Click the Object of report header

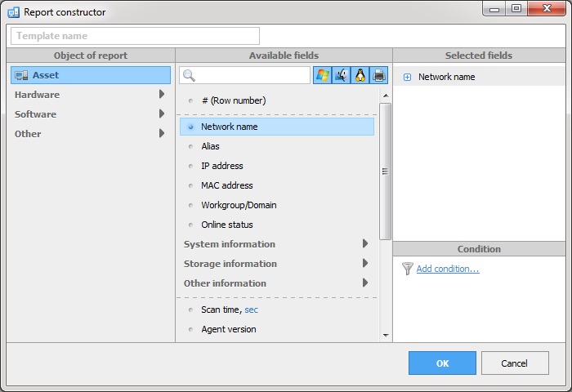[x=91, y=56]
